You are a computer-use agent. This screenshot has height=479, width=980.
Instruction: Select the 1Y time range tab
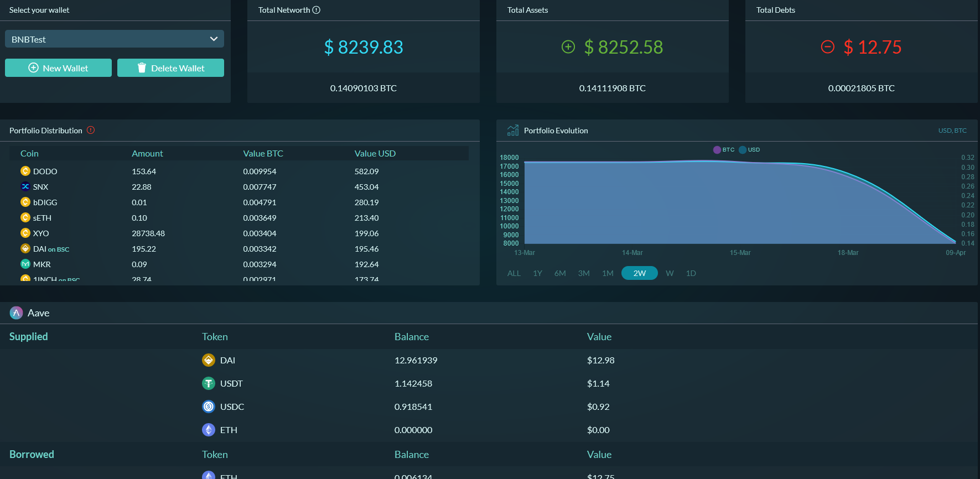coord(537,273)
